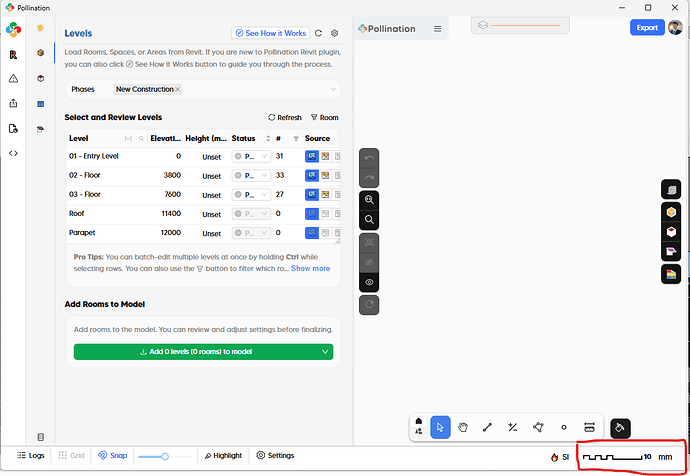Select the purple shade icon in the sidebar
Screen dimensions: 690x476
[x=40, y=129]
